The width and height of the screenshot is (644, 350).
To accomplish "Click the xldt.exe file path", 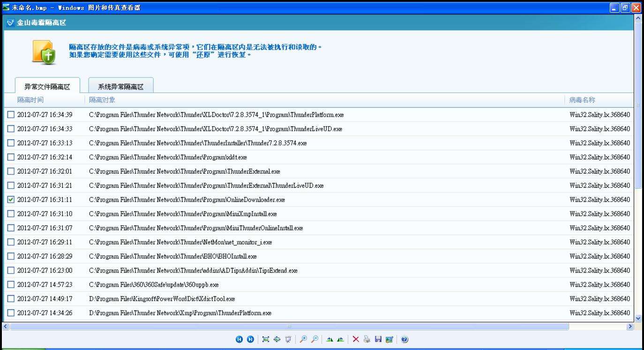I will (x=168, y=157).
